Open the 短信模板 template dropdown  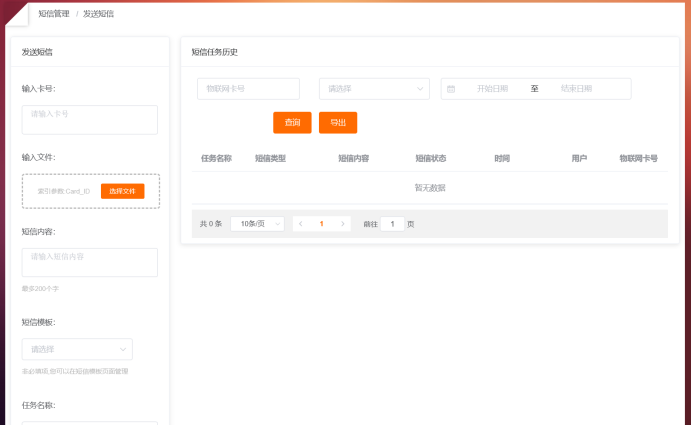pos(77,349)
